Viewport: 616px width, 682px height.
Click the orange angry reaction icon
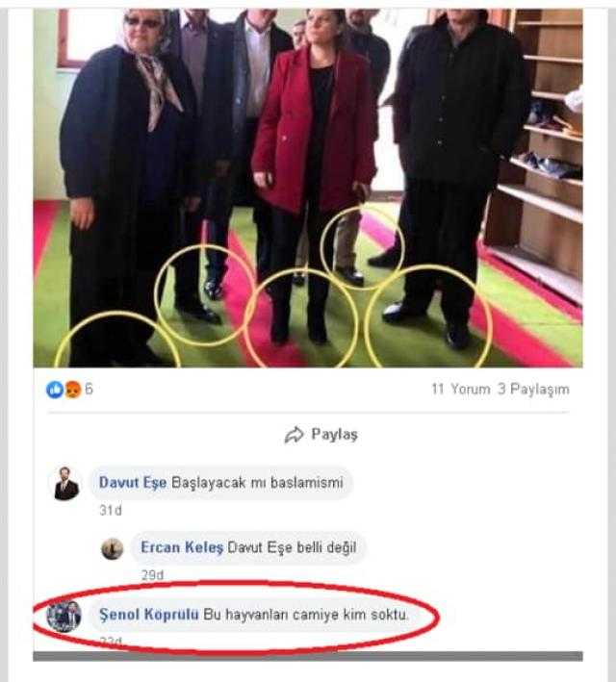pos(73,390)
